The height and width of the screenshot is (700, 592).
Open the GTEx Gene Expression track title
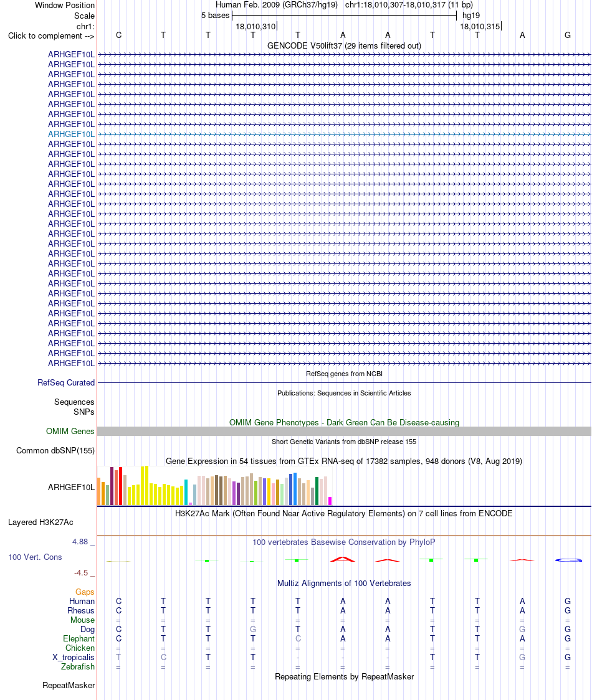click(344, 461)
